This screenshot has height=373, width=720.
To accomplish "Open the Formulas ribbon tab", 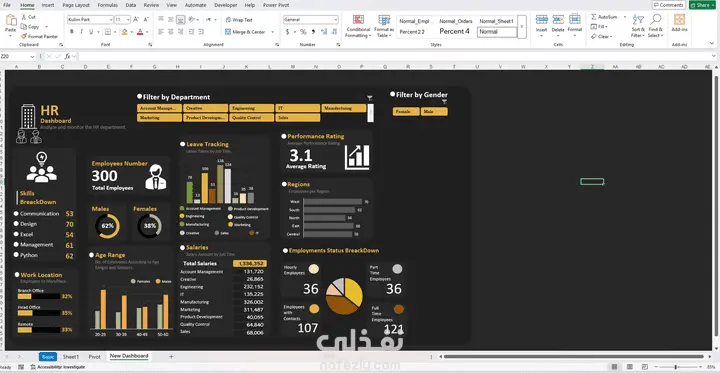I will pyautogui.click(x=107, y=5).
